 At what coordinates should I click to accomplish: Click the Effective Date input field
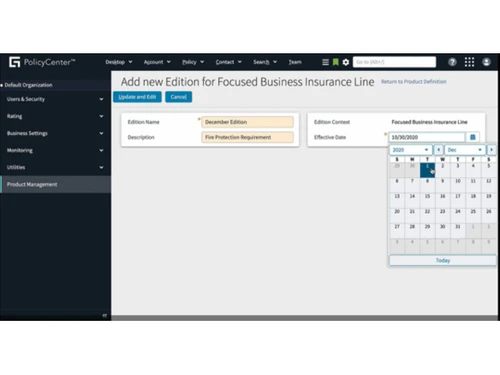(x=427, y=137)
